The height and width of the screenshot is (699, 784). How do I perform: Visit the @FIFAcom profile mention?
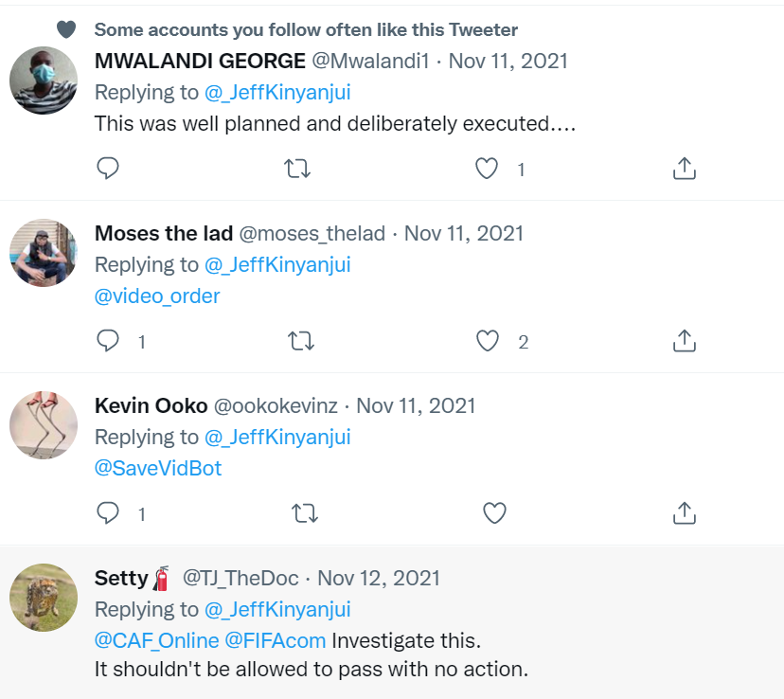pos(275,640)
